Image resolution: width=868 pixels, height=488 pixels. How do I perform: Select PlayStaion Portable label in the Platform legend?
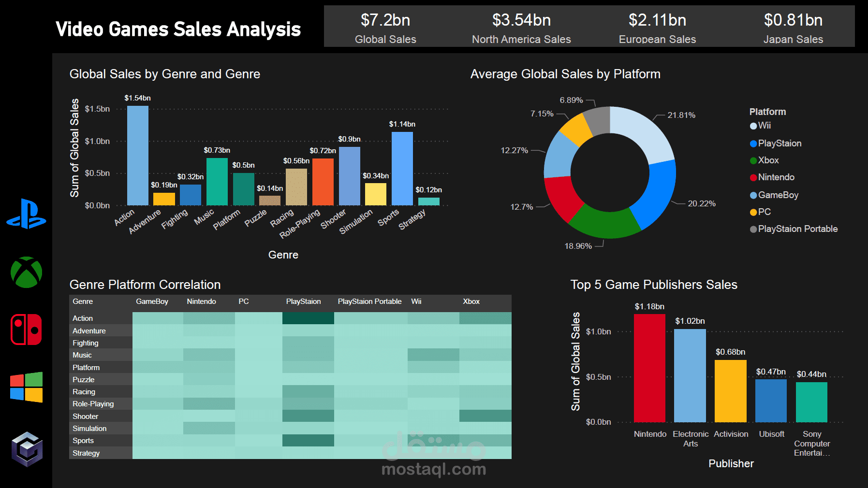798,229
